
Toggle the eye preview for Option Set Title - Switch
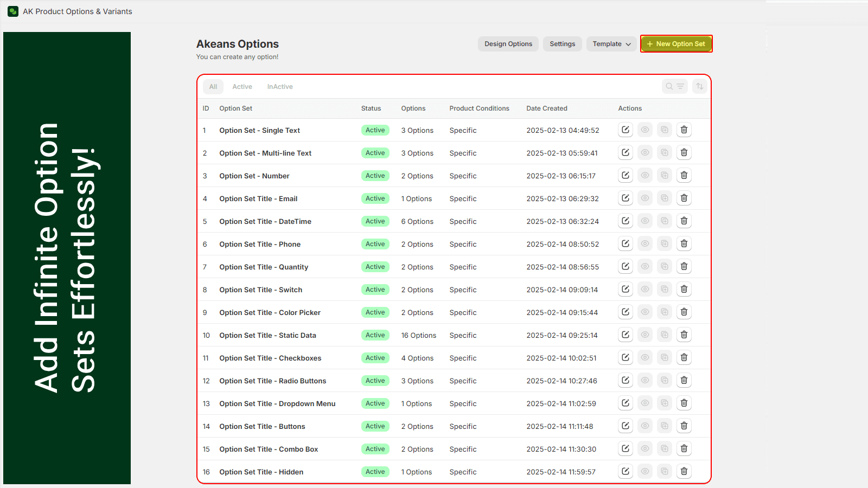[644, 289]
